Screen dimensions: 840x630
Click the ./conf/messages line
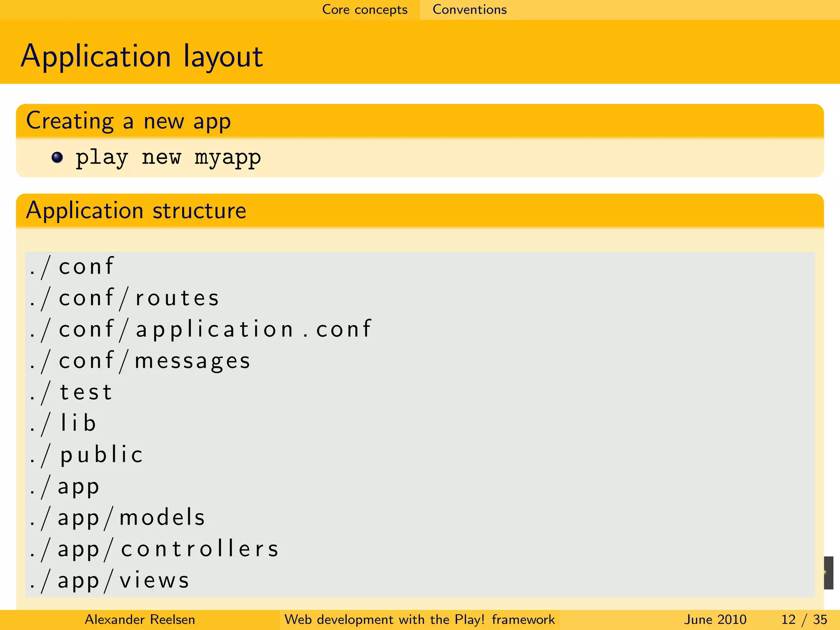140,361
